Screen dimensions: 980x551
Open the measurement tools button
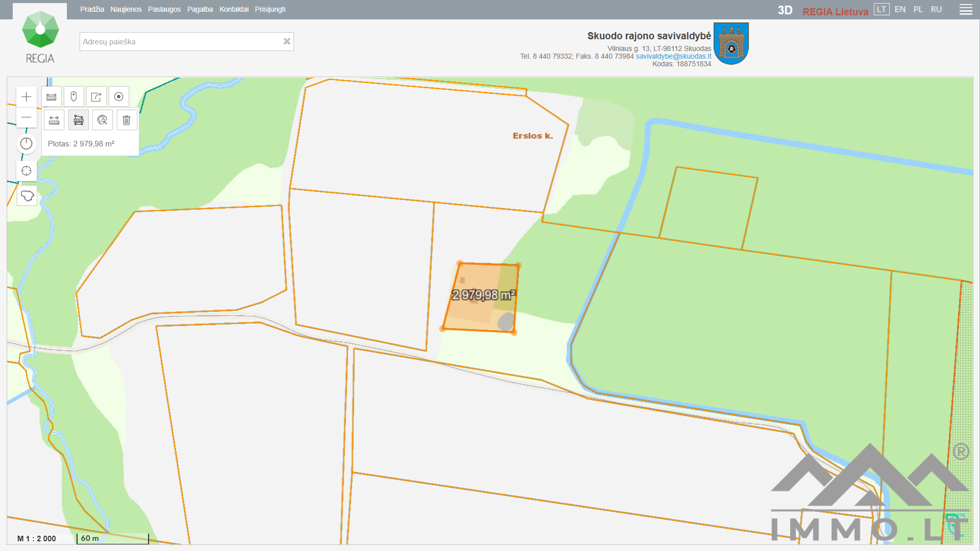click(52, 97)
